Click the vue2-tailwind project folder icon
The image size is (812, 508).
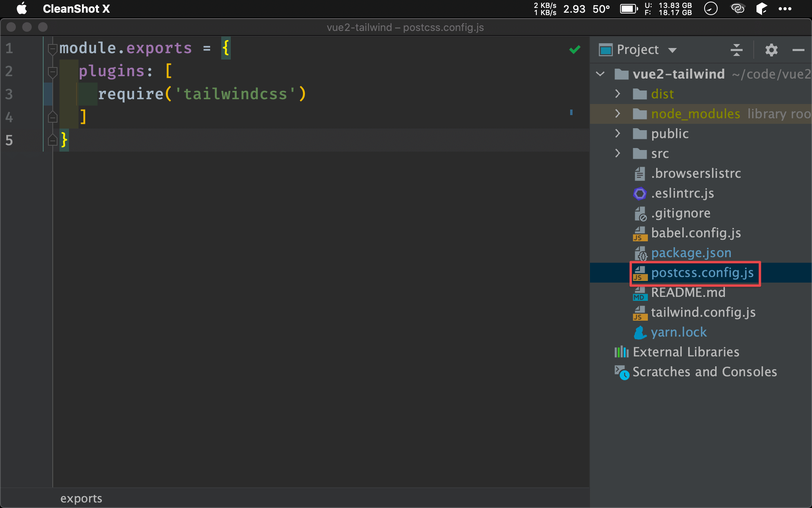pyautogui.click(x=621, y=74)
